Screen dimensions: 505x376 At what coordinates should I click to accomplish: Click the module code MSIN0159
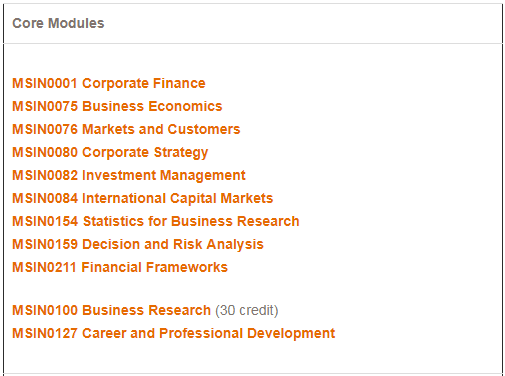point(45,244)
